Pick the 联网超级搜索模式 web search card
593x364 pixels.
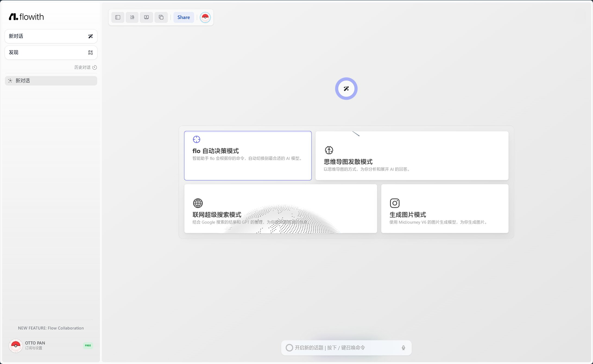pos(280,209)
